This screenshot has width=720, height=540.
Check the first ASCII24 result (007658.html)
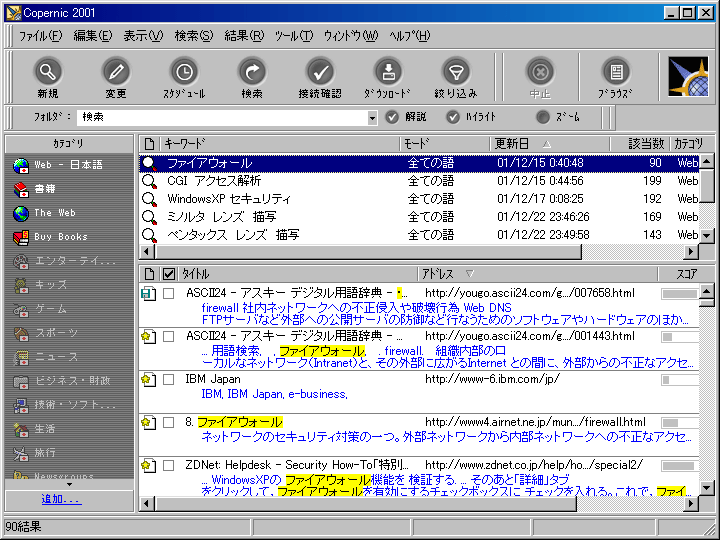coord(169,293)
